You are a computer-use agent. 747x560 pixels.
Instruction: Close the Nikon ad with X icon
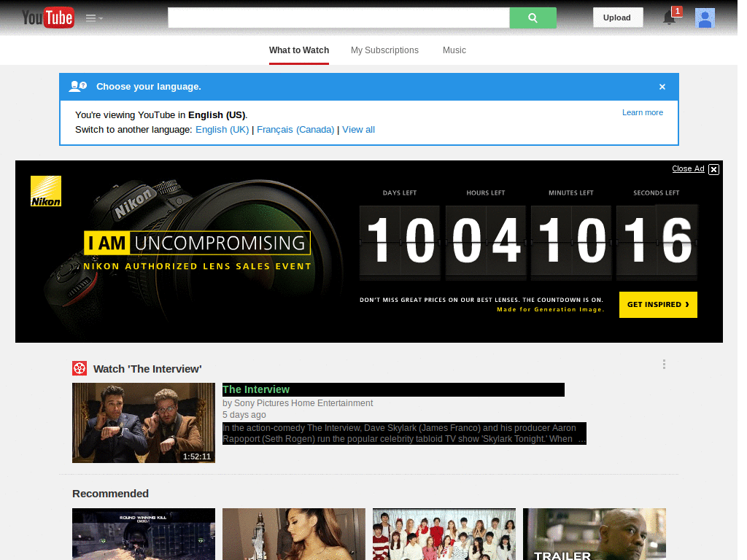tap(713, 169)
